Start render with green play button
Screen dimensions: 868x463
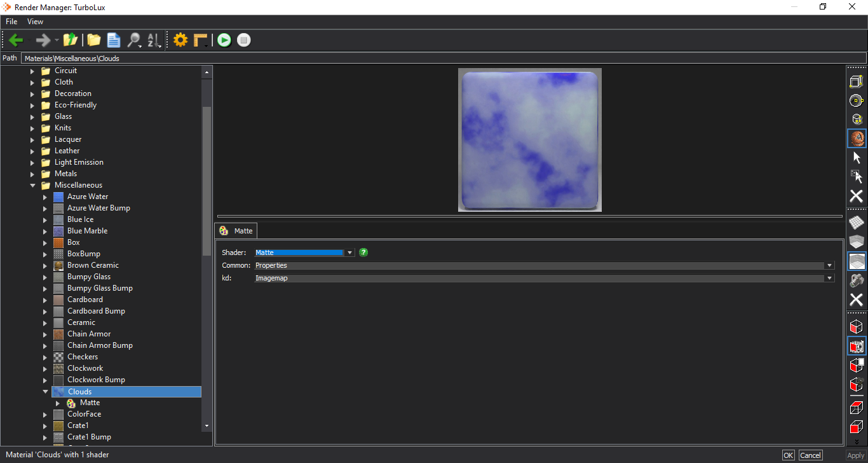224,40
